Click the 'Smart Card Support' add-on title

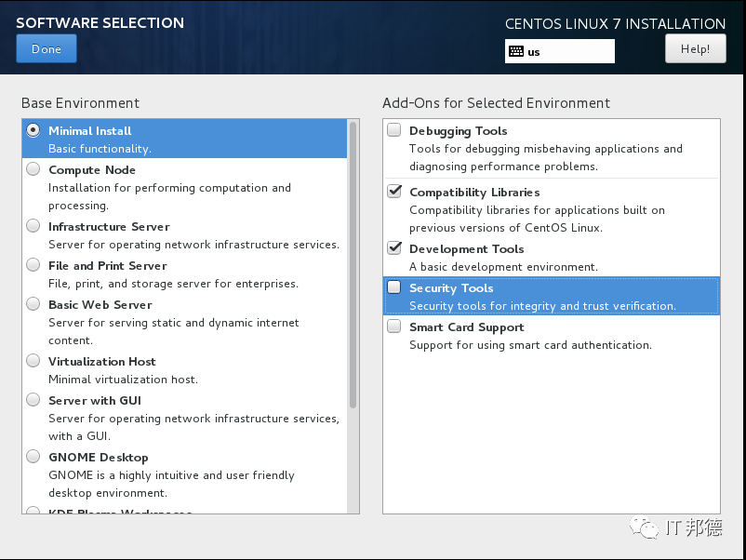467,327
